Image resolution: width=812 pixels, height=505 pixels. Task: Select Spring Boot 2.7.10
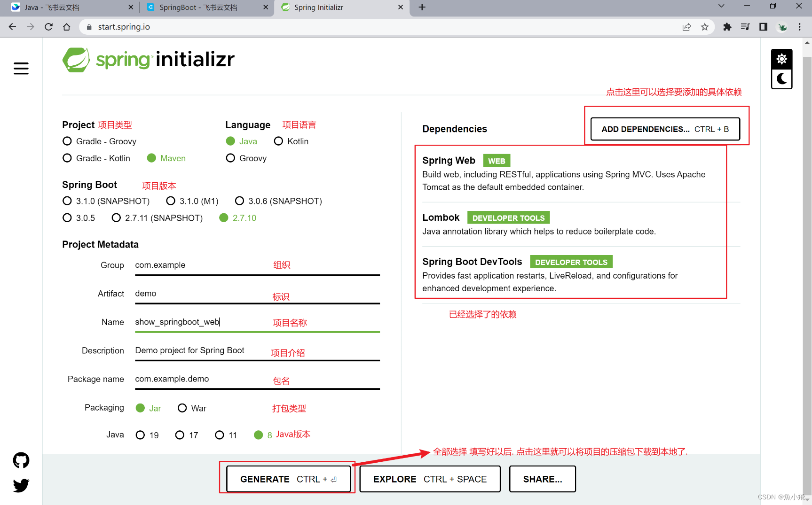(238, 218)
